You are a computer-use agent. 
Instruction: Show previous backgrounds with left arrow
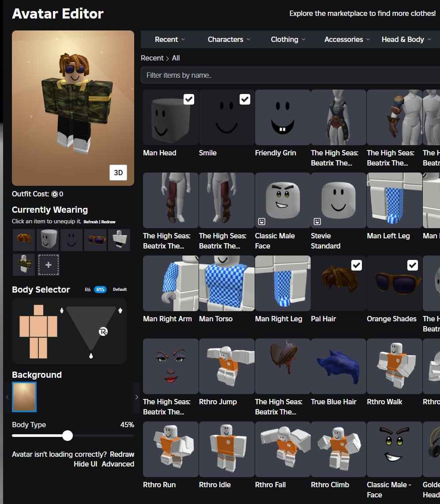[7, 397]
